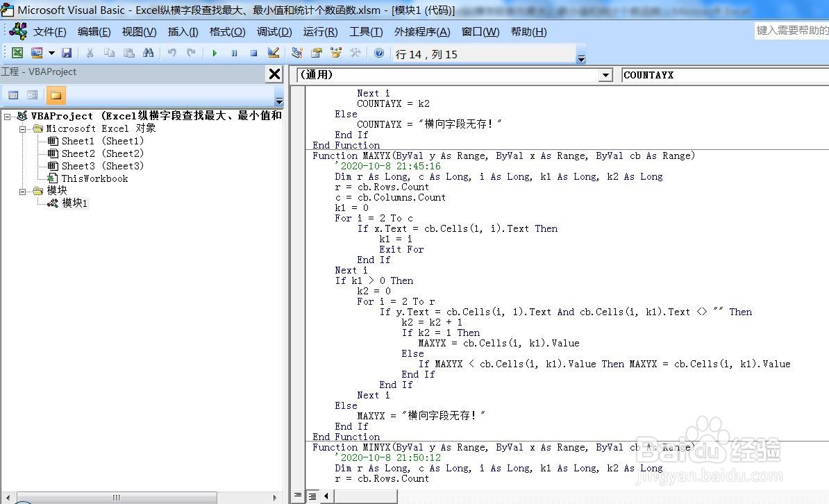
Task: Click the Redo arrow icon
Action: click(x=191, y=53)
